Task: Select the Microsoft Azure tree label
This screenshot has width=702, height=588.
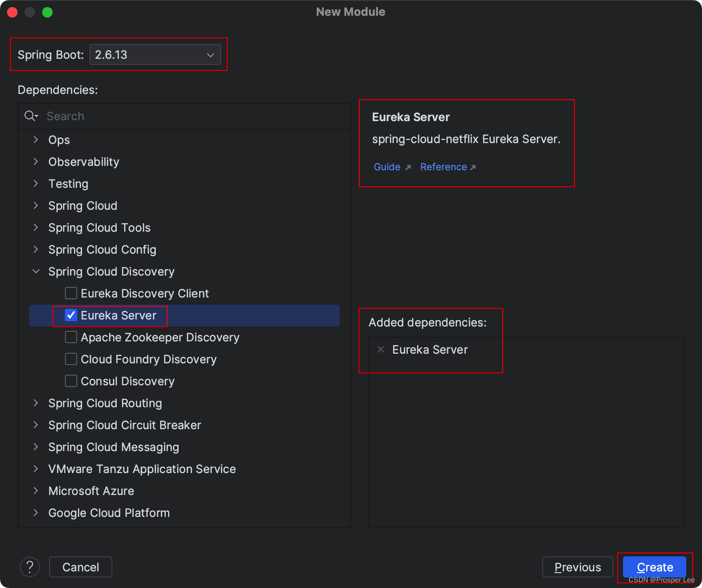Action: click(x=91, y=491)
